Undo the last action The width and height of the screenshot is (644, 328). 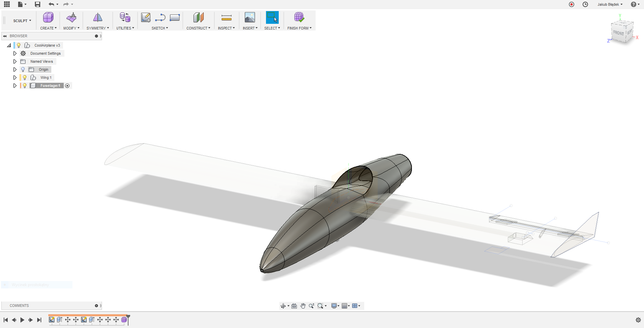pos(51,4)
